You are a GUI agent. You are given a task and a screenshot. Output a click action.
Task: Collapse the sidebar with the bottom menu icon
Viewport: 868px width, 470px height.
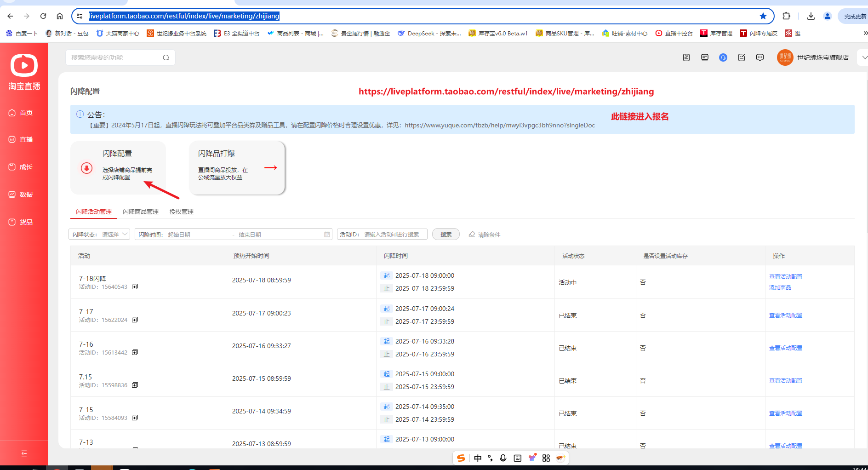pos(24,453)
